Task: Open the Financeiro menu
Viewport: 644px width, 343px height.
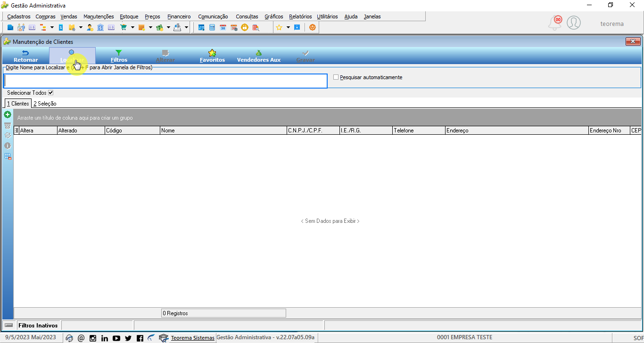Action: tap(179, 16)
